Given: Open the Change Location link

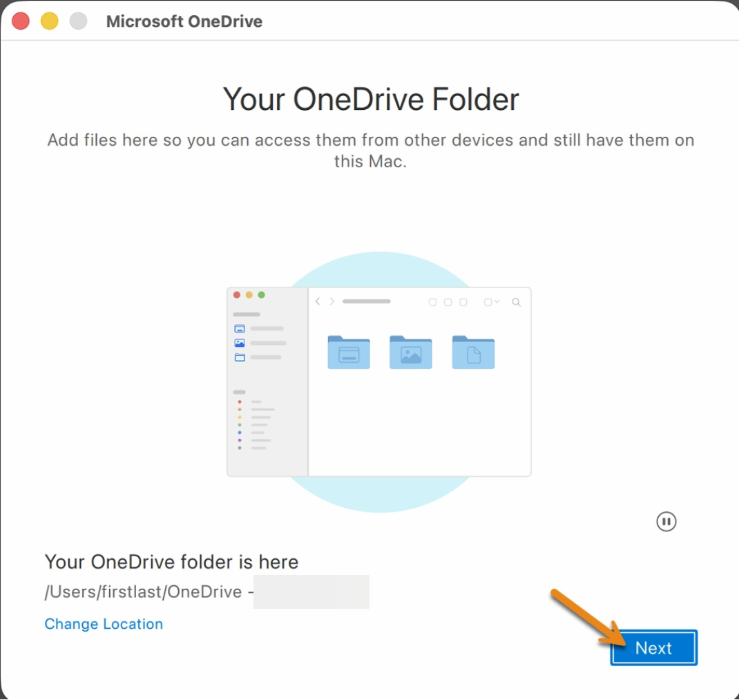Looking at the screenshot, I should (x=104, y=623).
